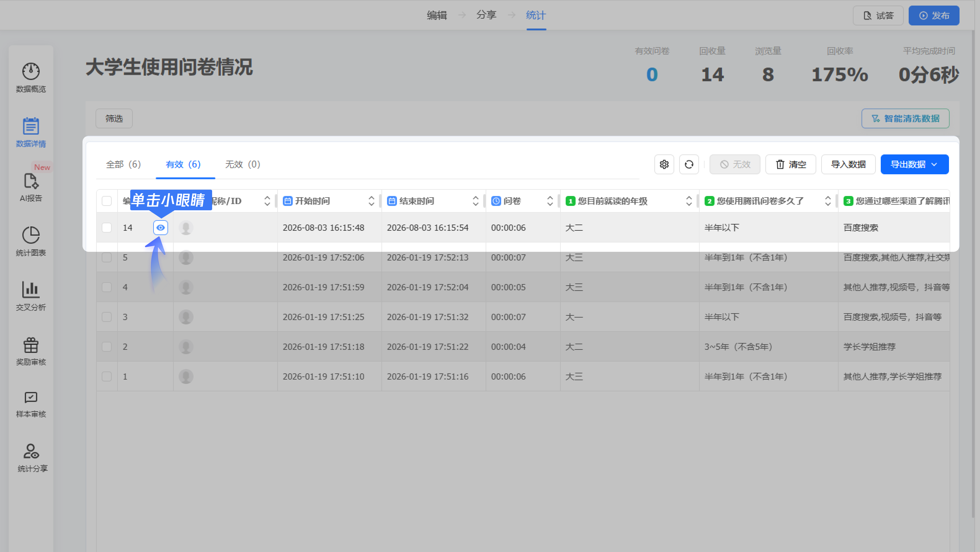Click cell 2026-08-03 16:15:48
This screenshot has height=552, width=980.
323,228
